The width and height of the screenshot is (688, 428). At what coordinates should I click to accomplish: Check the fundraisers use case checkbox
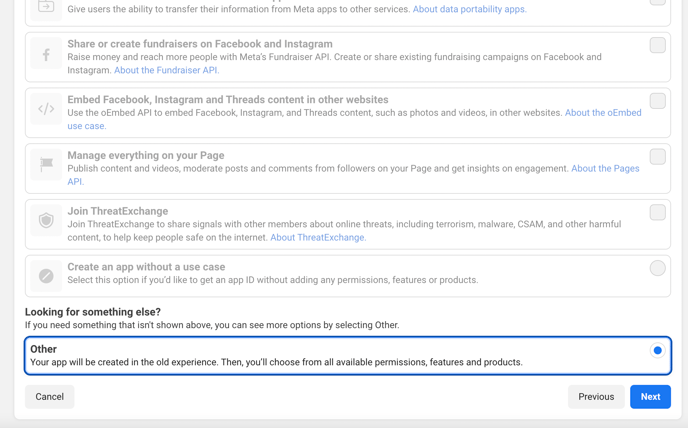point(657,45)
